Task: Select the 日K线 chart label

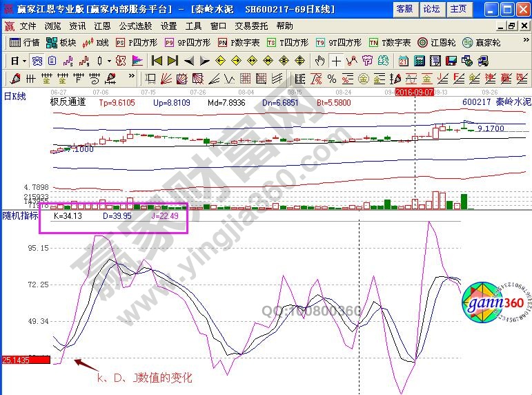Action: click(15, 97)
